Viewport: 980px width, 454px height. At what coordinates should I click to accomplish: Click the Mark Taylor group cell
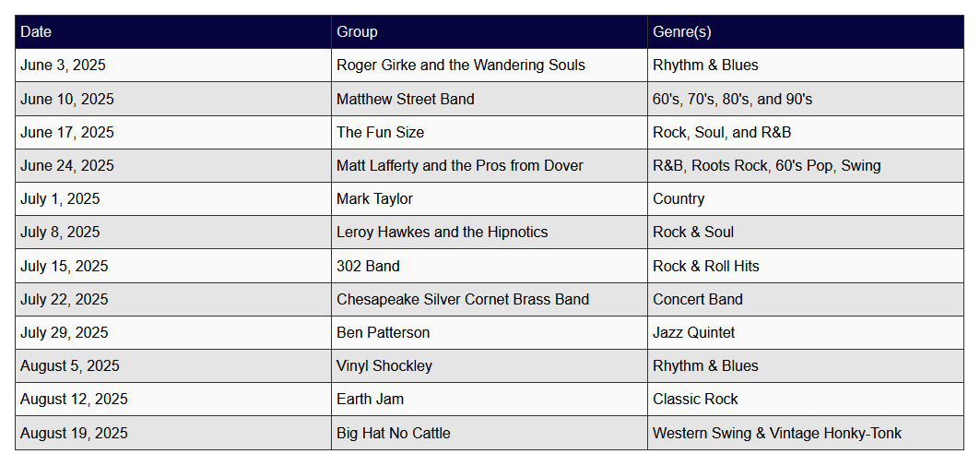click(374, 199)
